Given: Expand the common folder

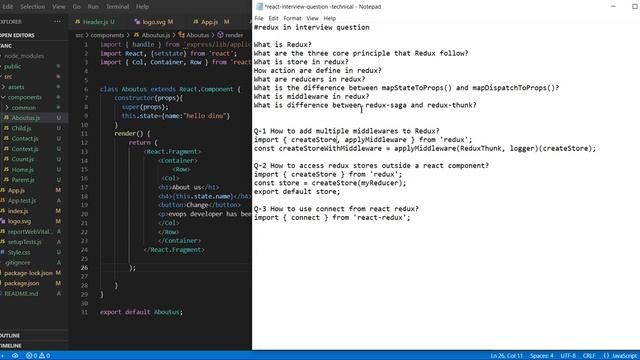Looking at the screenshot, I should pos(23,108).
